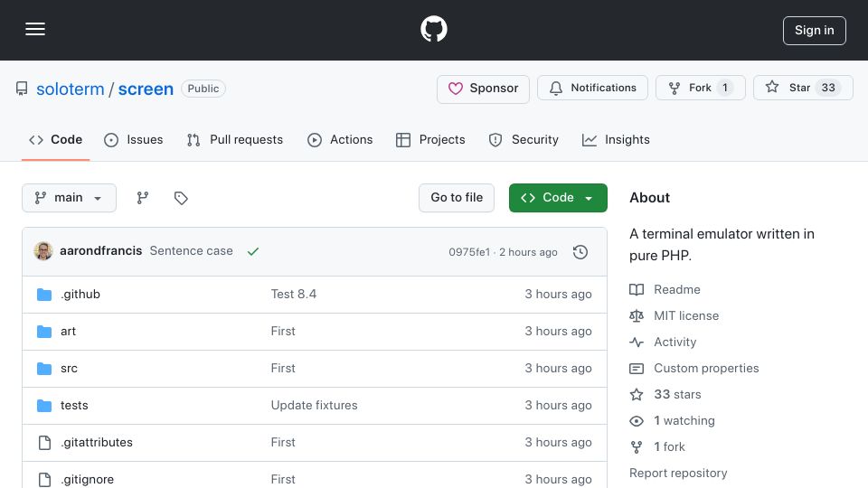Viewport: 868px width, 488px height.
Task: Open the tests folder
Action: point(74,406)
